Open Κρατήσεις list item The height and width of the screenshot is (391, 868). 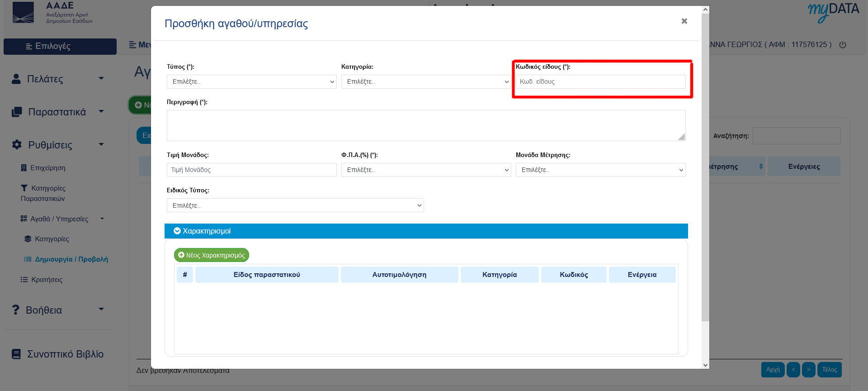coord(42,280)
